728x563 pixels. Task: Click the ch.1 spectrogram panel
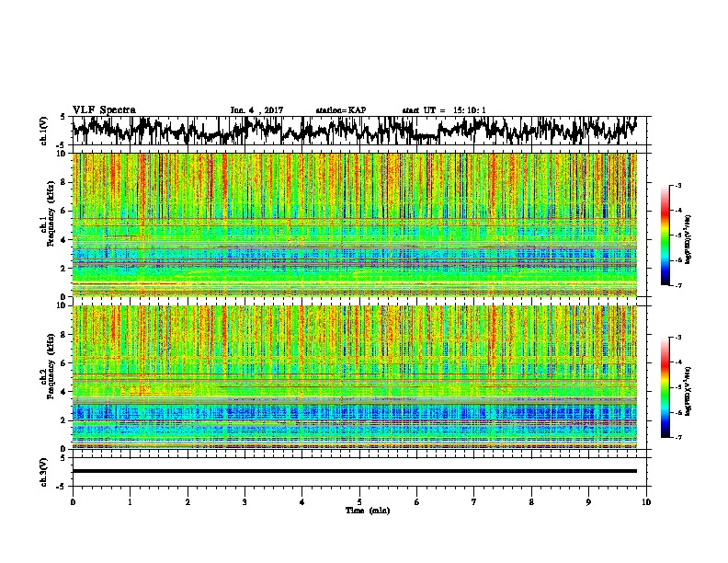(x=355, y=224)
